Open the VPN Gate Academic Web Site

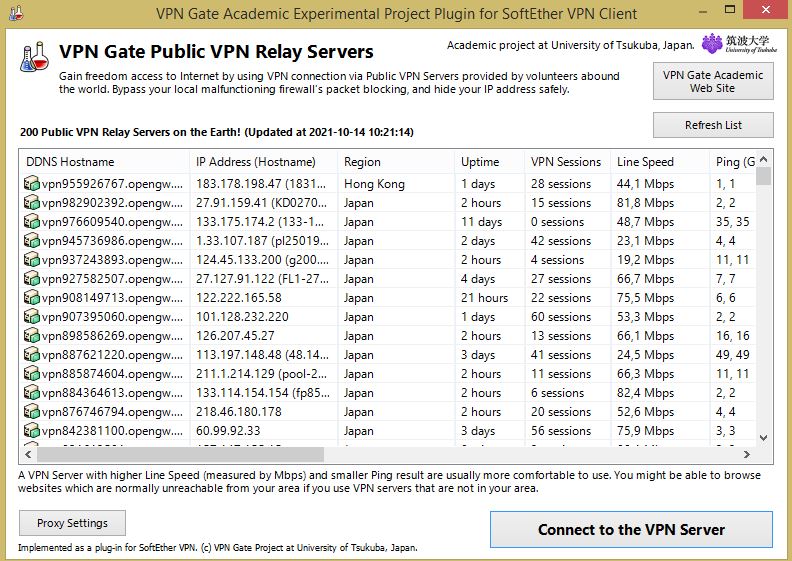coord(712,81)
